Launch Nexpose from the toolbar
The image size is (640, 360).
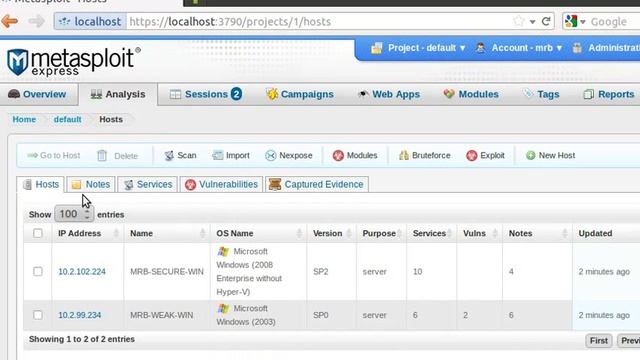[289, 156]
